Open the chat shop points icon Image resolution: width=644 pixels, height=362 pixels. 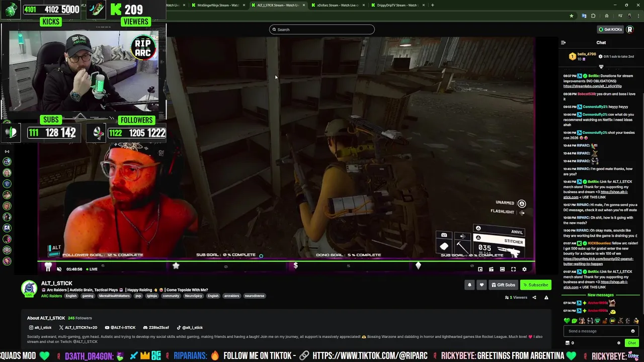[569, 343]
